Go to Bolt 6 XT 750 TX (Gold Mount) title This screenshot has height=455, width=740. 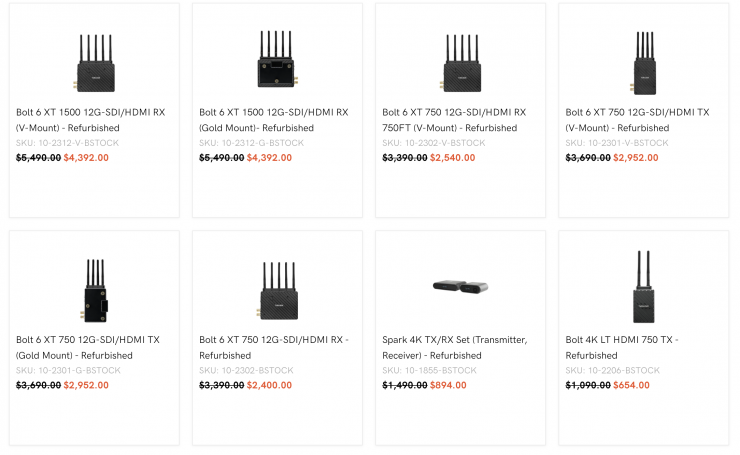[89, 347]
